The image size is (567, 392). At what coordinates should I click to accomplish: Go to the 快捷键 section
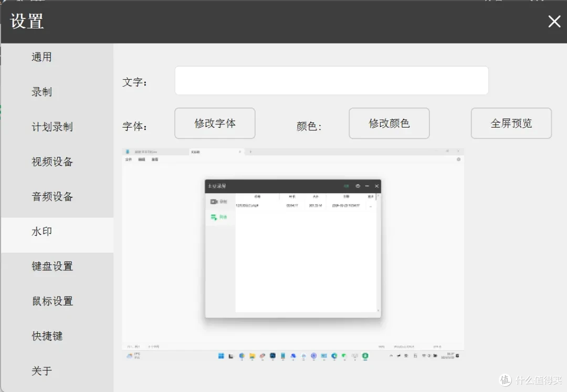pyautogui.click(x=47, y=336)
